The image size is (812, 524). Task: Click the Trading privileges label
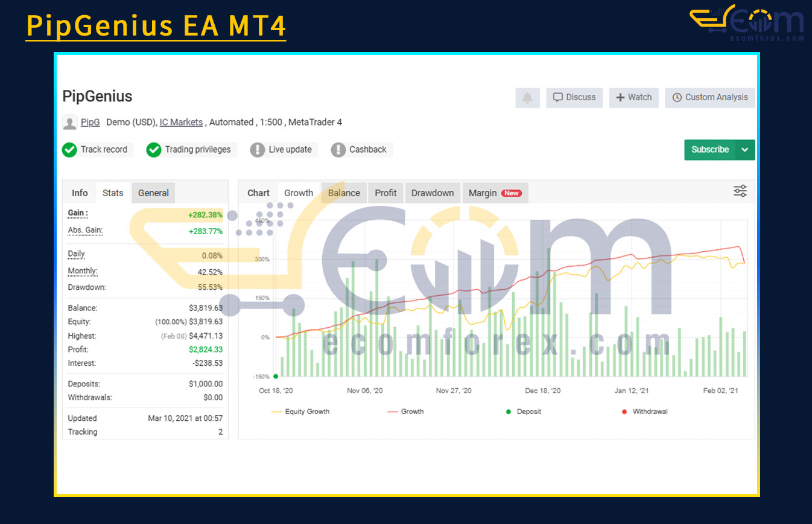tap(198, 150)
